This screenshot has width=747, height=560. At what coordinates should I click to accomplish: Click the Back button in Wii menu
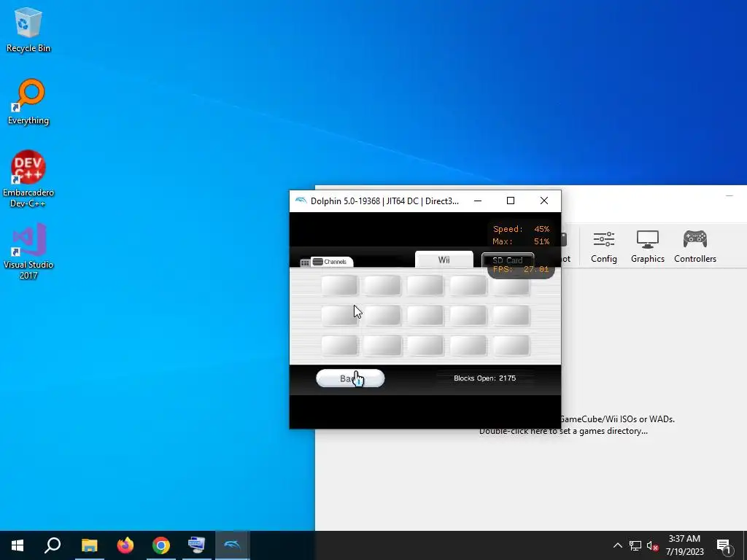click(x=350, y=378)
